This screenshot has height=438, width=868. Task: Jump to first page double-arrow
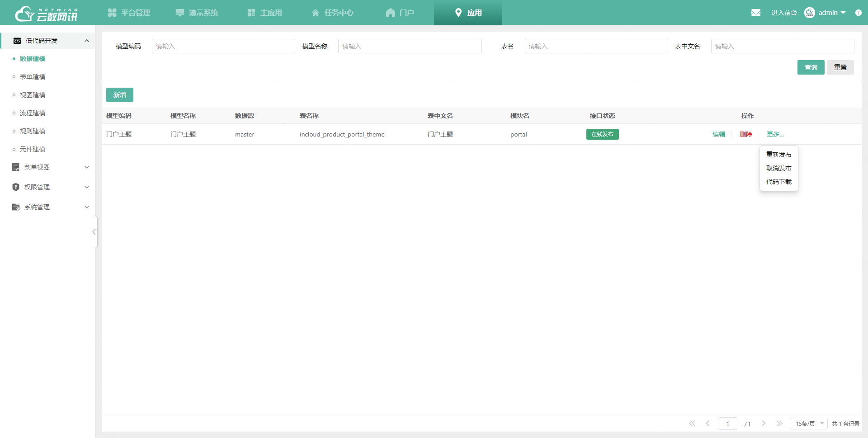coord(692,424)
